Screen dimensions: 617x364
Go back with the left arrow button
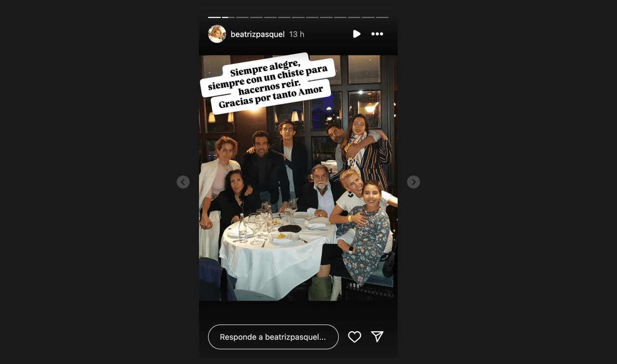[183, 182]
